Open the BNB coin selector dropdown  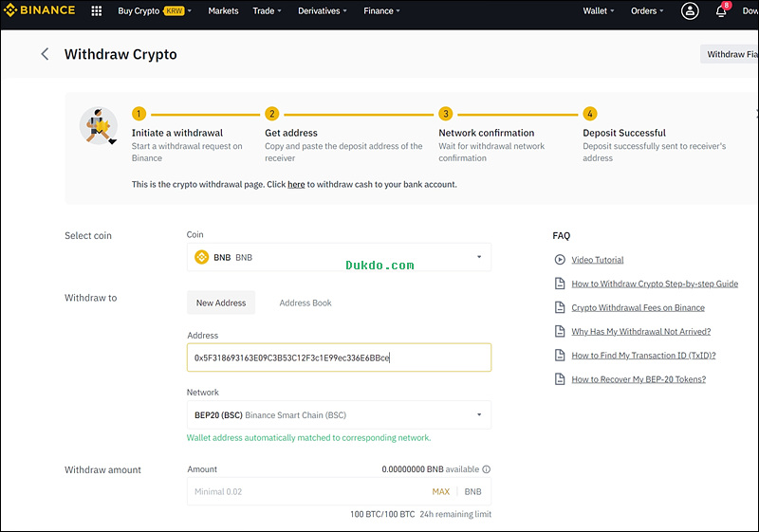click(x=339, y=257)
